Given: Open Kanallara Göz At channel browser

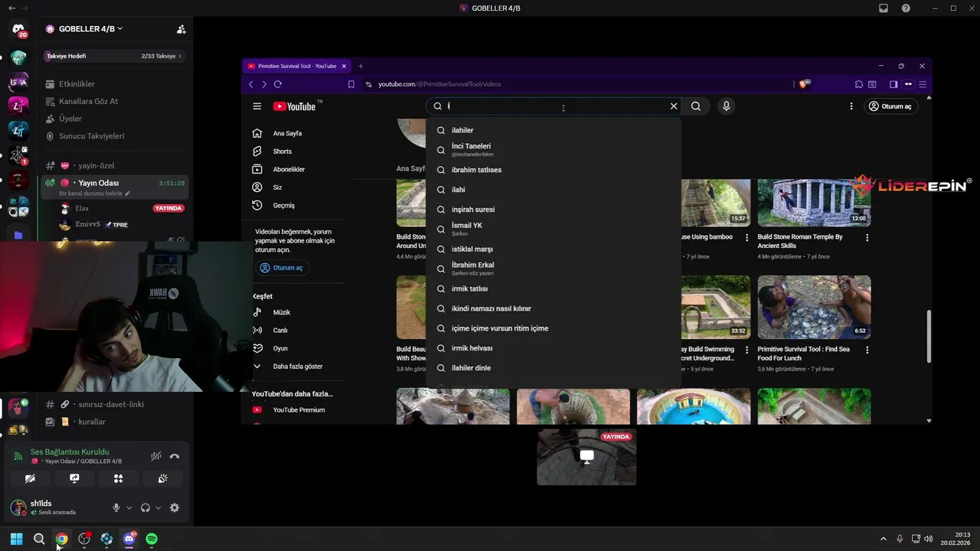Looking at the screenshot, I should (88, 101).
